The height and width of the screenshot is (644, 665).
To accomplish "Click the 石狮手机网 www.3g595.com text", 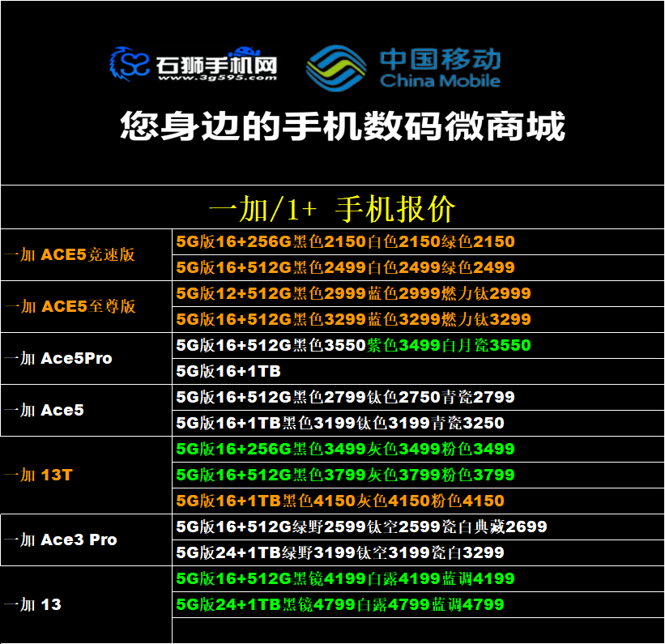I will pyautogui.click(x=217, y=67).
